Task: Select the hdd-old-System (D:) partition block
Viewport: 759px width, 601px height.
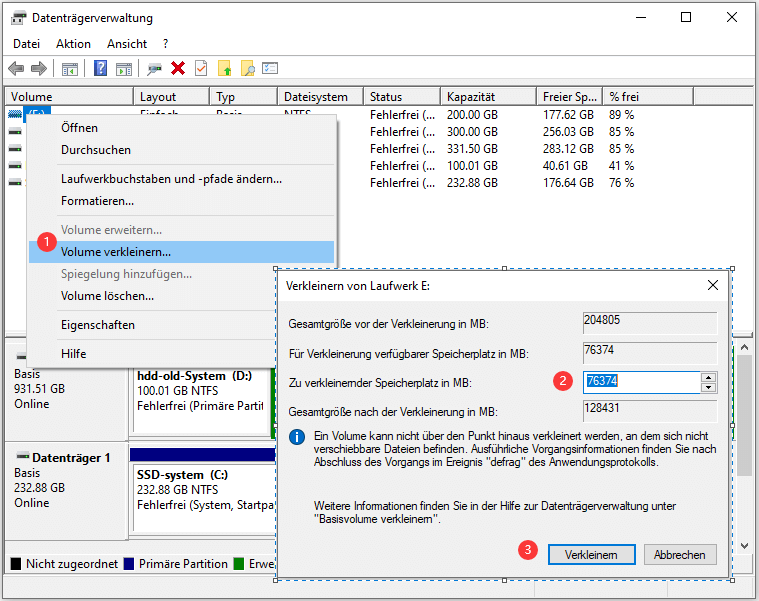Action: [x=201, y=401]
